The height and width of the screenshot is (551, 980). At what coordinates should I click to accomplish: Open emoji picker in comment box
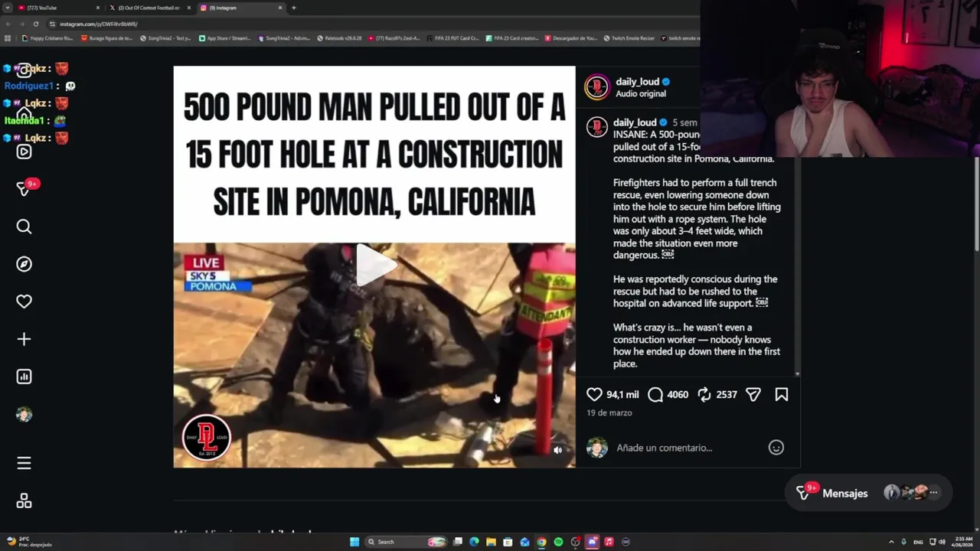coord(776,448)
